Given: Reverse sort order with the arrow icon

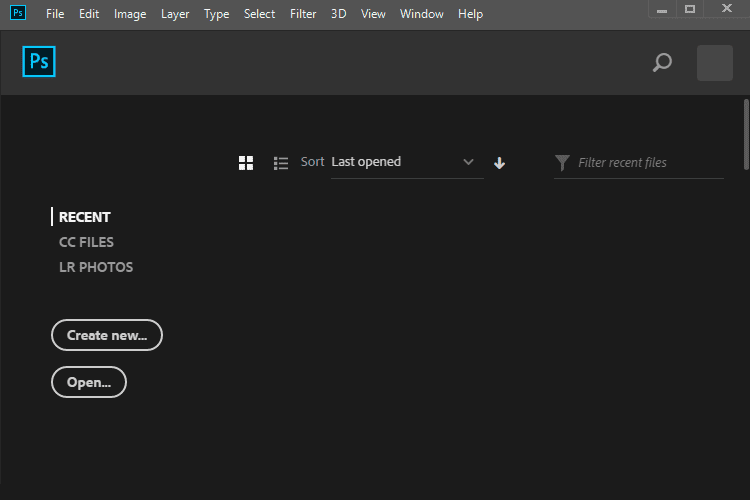Looking at the screenshot, I should pos(500,163).
